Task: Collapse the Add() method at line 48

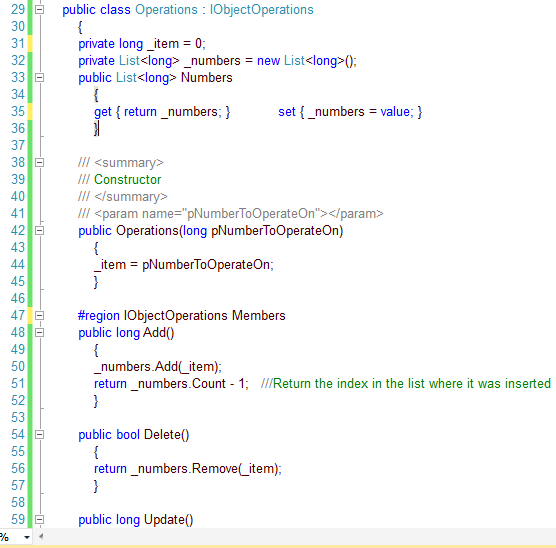Action: click(40, 332)
